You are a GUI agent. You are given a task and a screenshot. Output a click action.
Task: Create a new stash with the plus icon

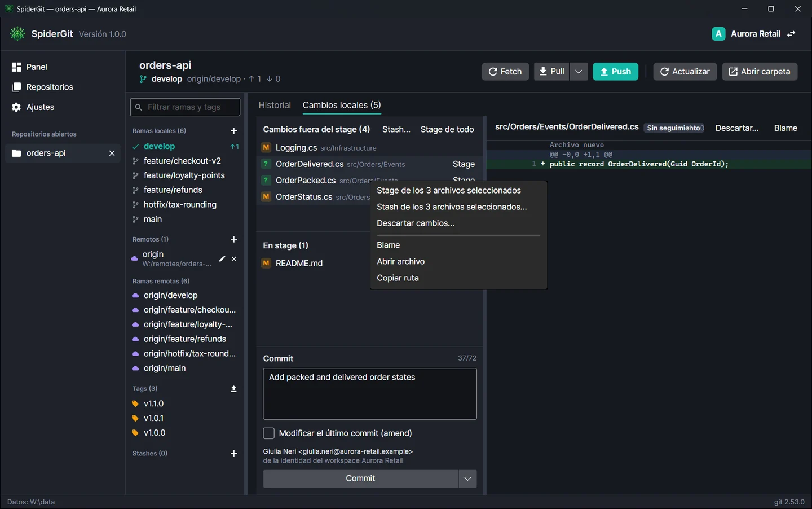click(x=234, y=453)
